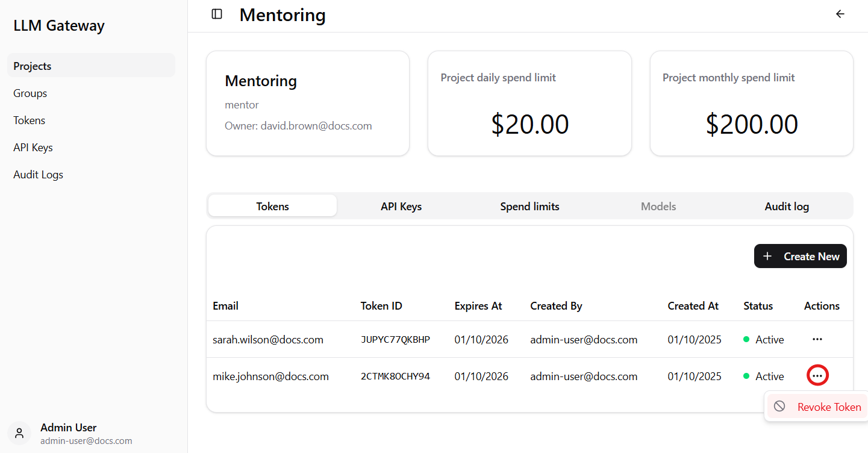The height and width of the screenshot is (453, 868).
Task: Click the Models tab
Action: (658, 206)
